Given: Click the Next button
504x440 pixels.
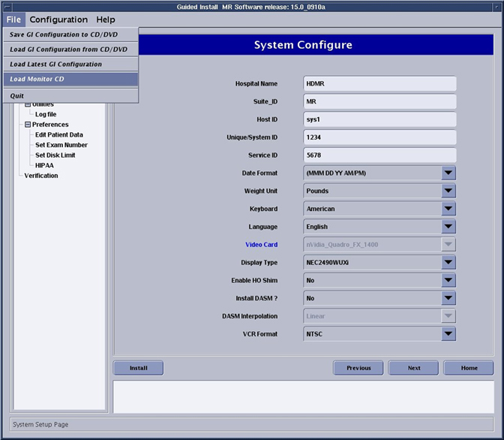Looking at the screenshot, I should [x=414, y=368].
